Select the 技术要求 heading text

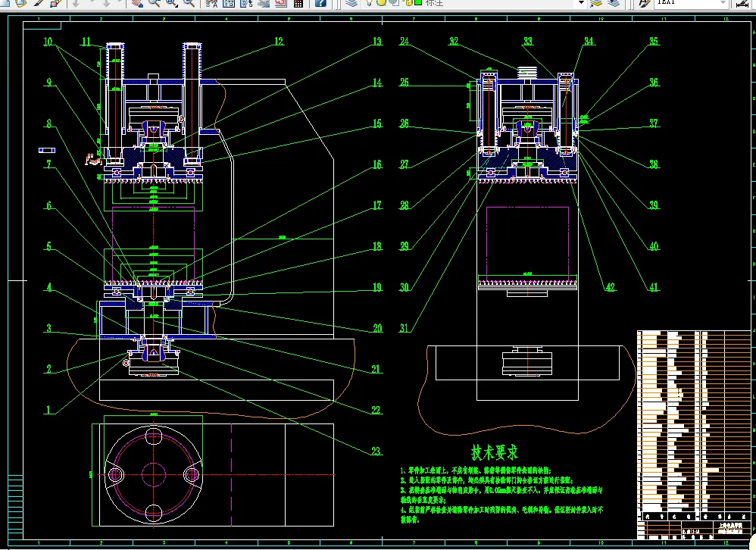[494, 452]
